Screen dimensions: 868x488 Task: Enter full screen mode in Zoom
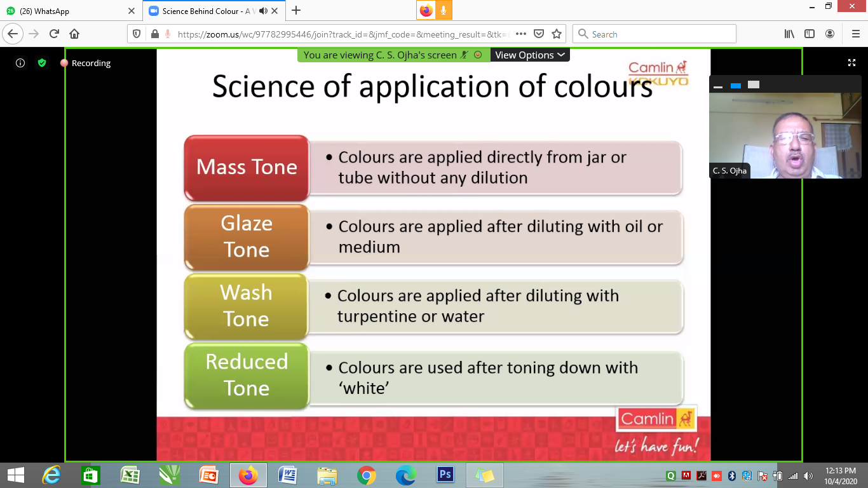[851, 63]
